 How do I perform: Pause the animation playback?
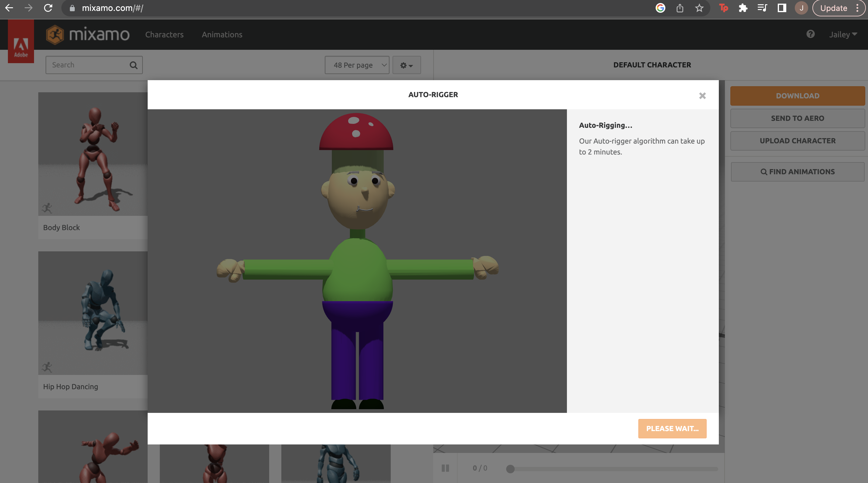point(445,468)
